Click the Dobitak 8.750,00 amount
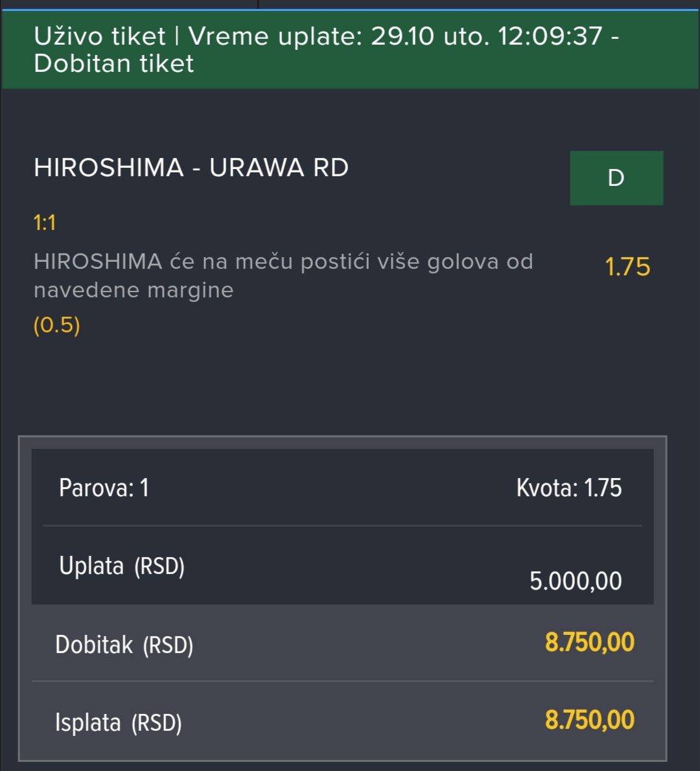This screenshot has width=700, height=771. [589, 643]
